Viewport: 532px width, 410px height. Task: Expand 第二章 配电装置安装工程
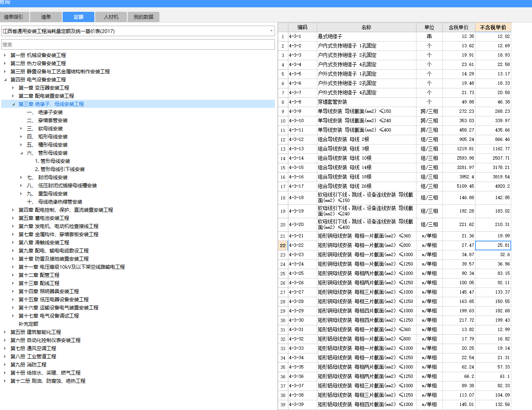13,96
